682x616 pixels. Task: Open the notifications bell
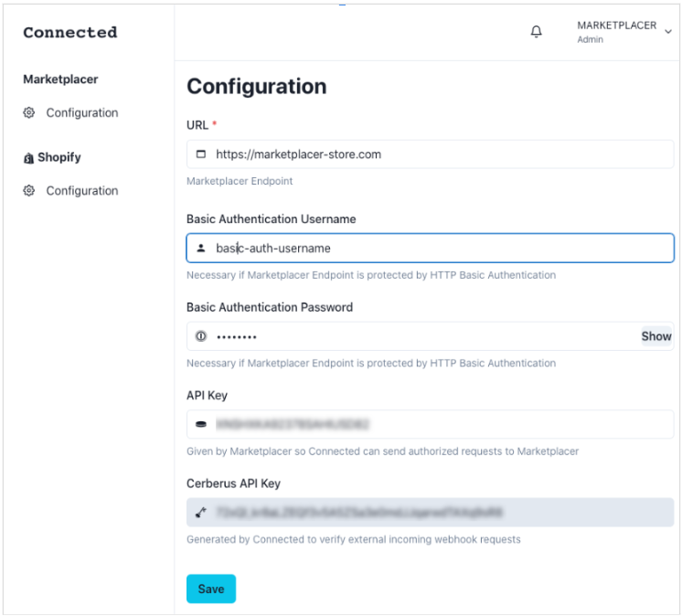(536, 31)
